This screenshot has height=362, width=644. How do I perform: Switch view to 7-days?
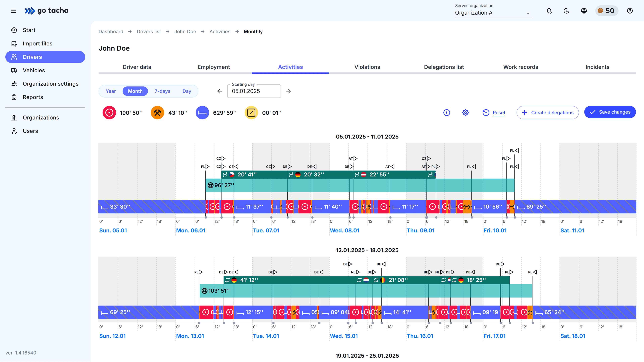(162, 91)
